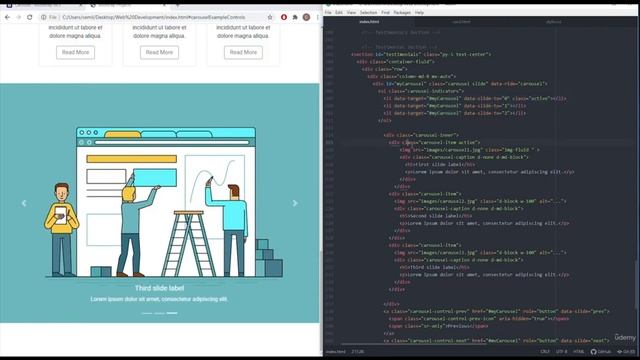Switch to the first Chrome tab
Viewport: 640px width, 360px height.
(45, 6)
